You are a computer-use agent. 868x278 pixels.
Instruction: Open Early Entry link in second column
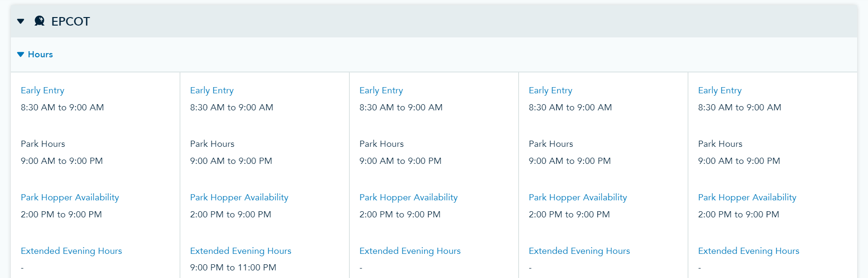[x=212, y=90]
